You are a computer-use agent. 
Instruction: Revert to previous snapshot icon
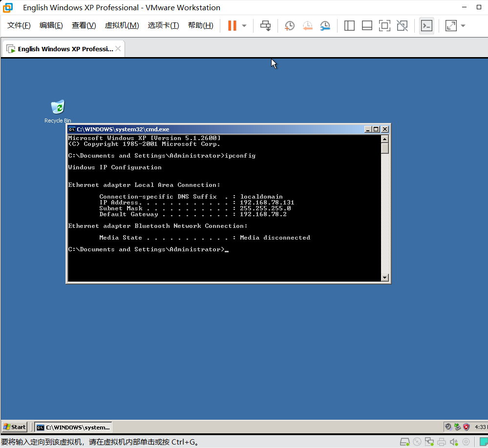307,25
